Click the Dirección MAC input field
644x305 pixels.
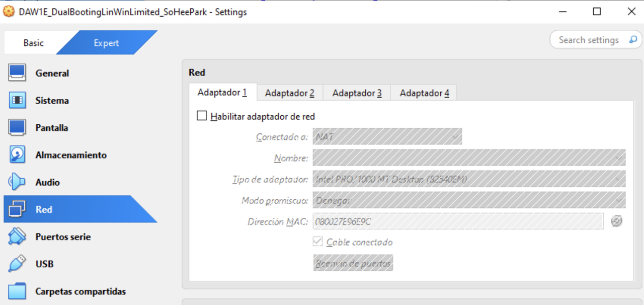tap(458, 221)
